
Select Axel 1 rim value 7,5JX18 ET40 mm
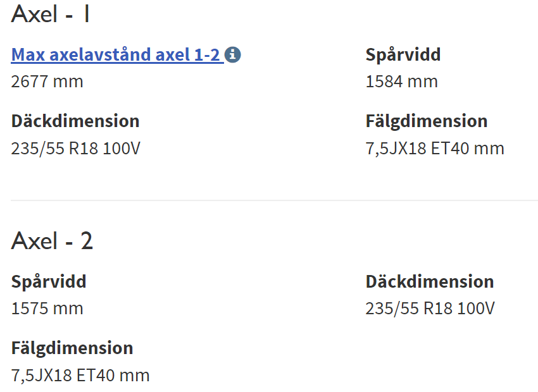[435, 149]
